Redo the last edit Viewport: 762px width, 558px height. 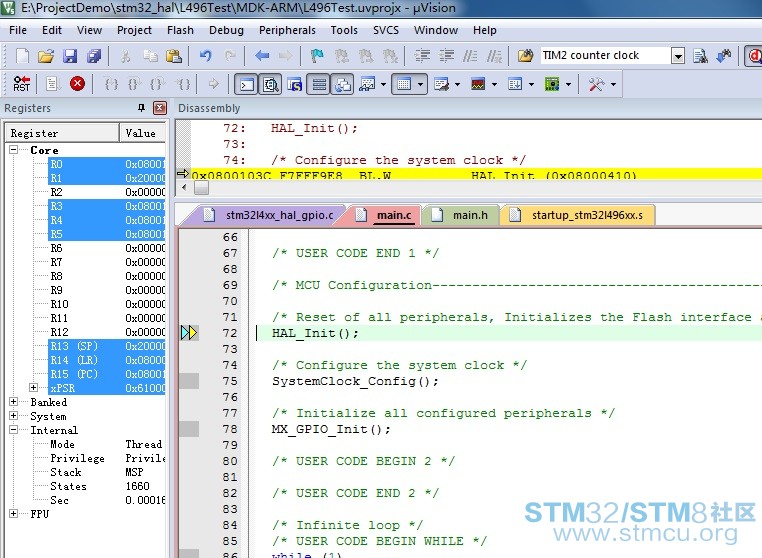230,56
